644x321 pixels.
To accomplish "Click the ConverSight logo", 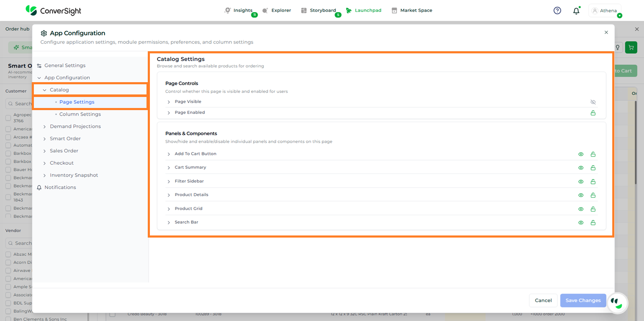I will 53,11.
